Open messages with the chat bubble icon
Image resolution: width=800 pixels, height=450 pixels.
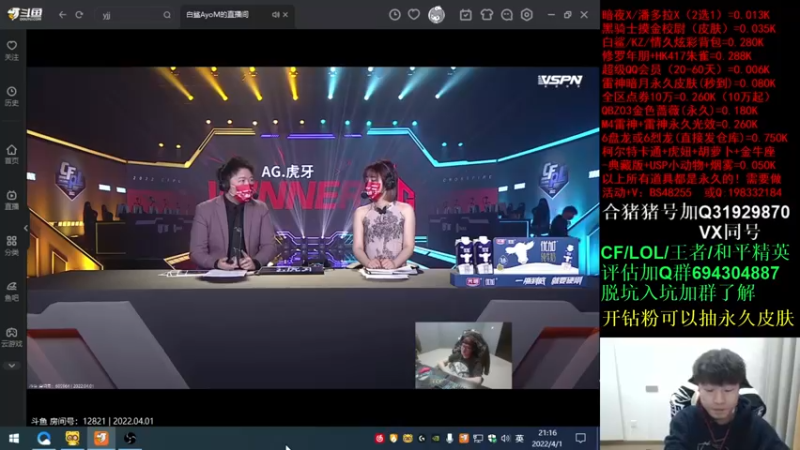[507, 15]
